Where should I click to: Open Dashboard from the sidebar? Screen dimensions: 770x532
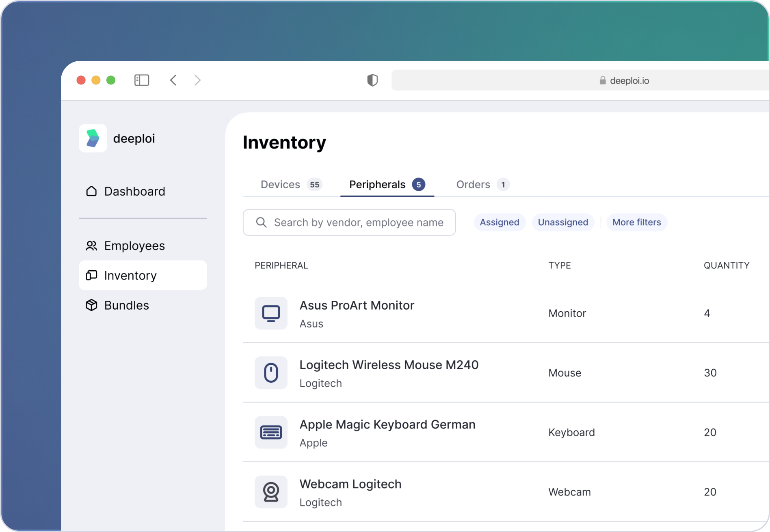(x=134, y=191)
